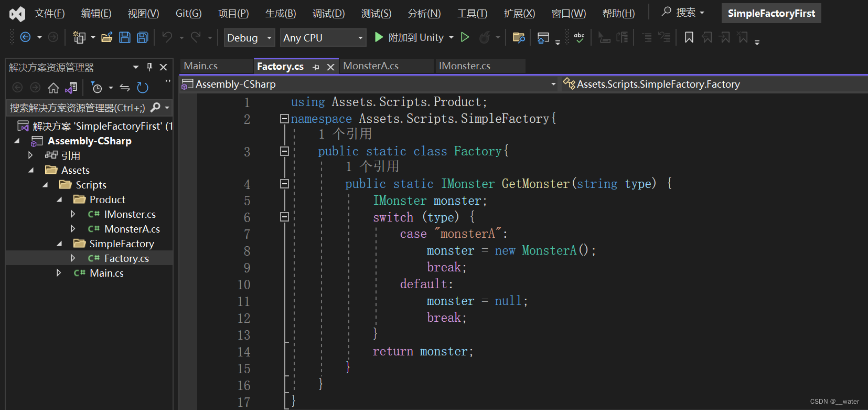Open Solution Explorer window options dropdown arrow

click(136, 67)
